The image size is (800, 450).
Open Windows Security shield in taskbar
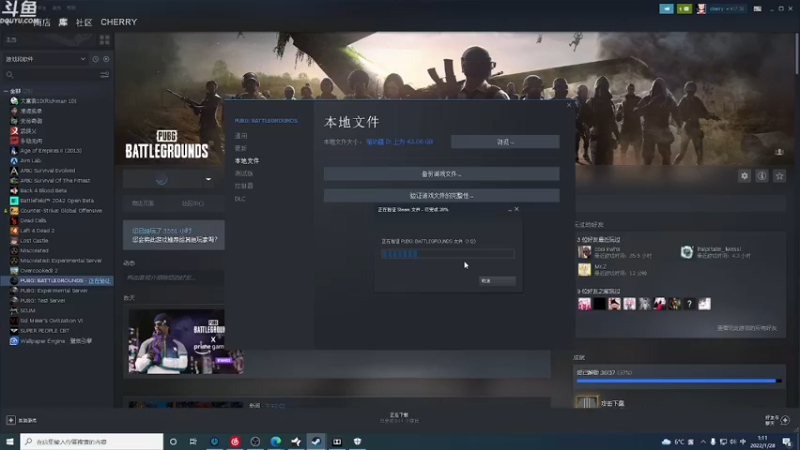pos(357,441)
